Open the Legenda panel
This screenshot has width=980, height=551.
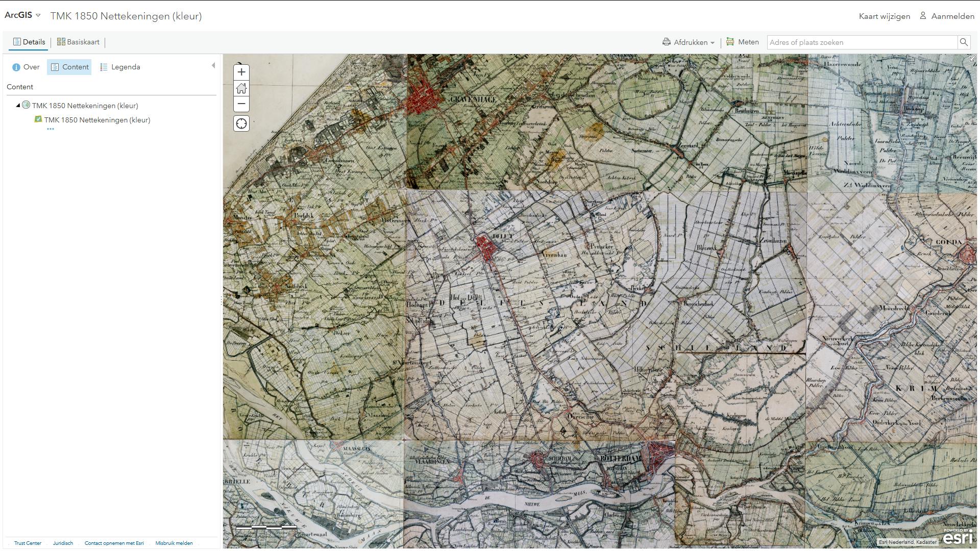[x=119, y=67]
